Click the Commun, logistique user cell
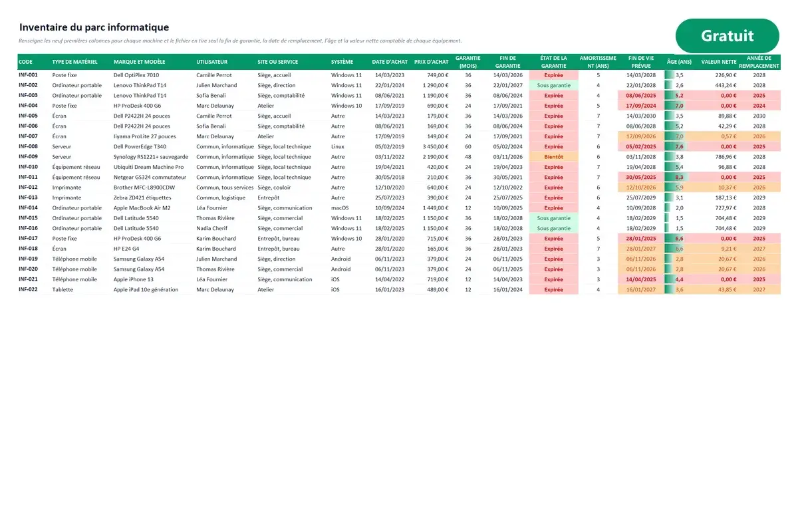Image resolution: width=798 pixels, height=532 pixels. click(x=221, y=198)
